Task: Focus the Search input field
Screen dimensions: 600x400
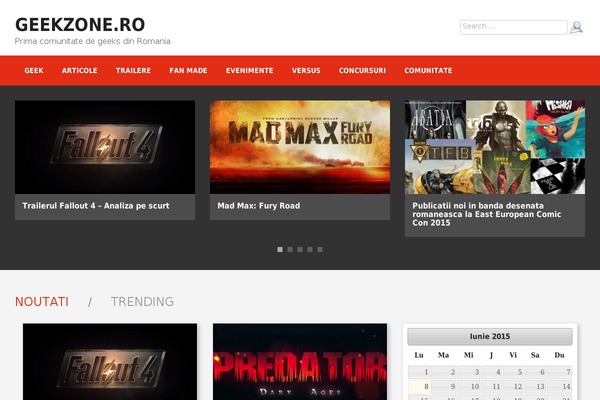Action: [x=514, y=27]
